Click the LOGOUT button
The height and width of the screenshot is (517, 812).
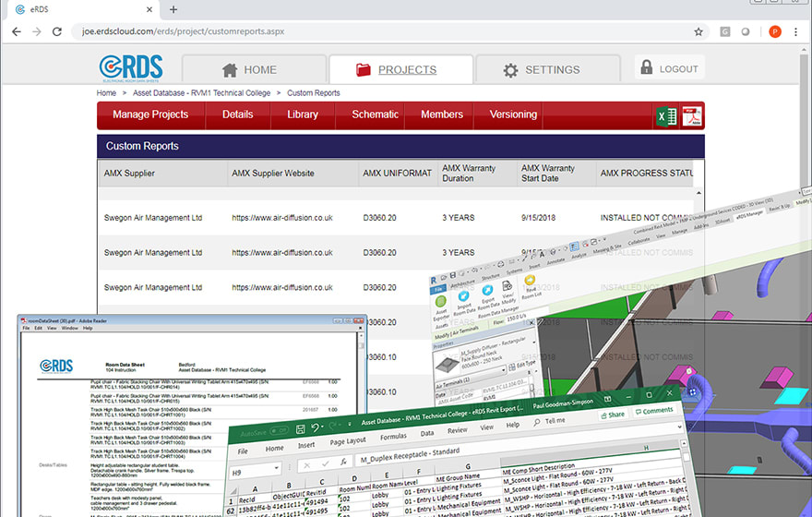[x=670, y=68]
